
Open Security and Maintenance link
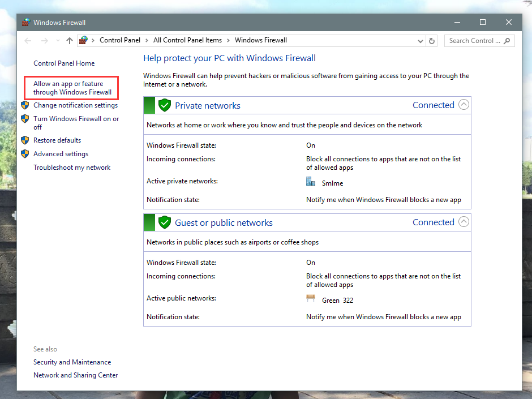pos(72,362)
